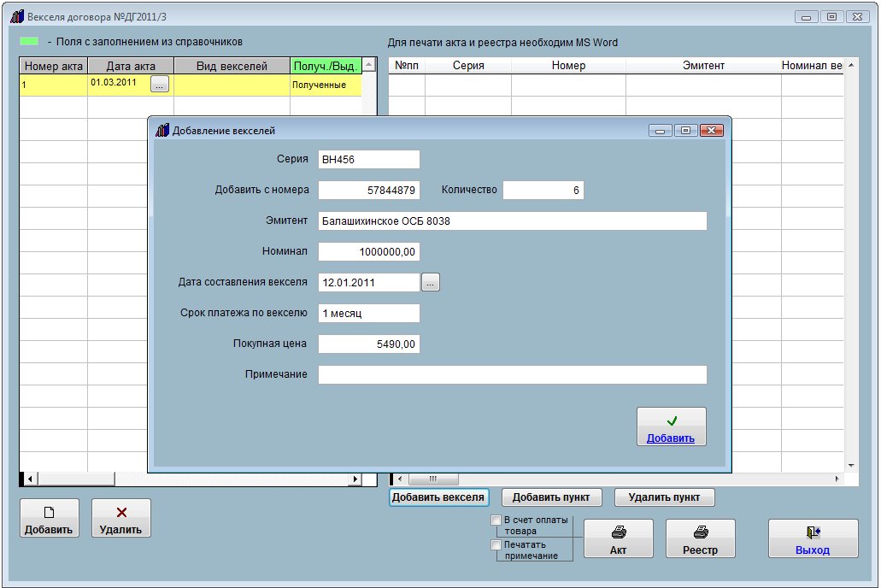Enable В счет оплаты товара checkbox
This screenshot has width=881, height=588.
[496, 520]
